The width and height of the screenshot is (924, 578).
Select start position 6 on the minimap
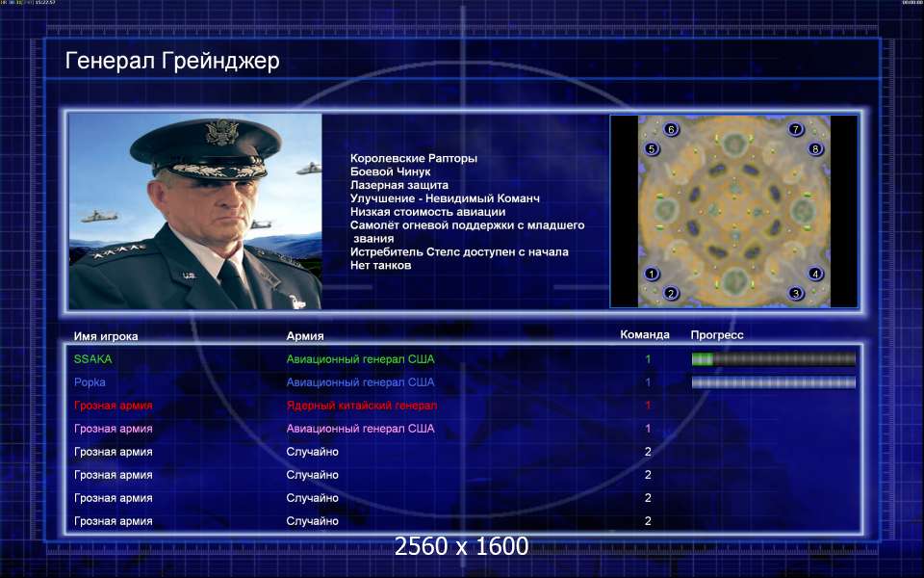click(671, 129)
